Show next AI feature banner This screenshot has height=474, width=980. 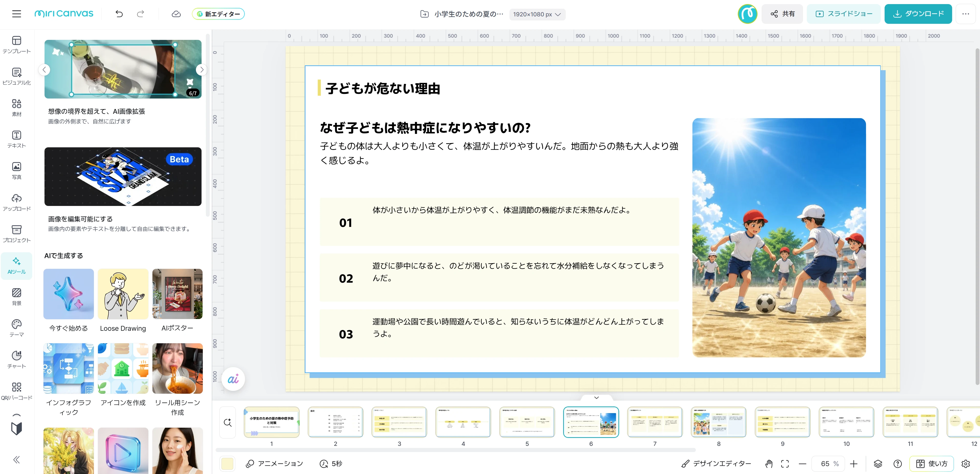[x=202, y=70]
